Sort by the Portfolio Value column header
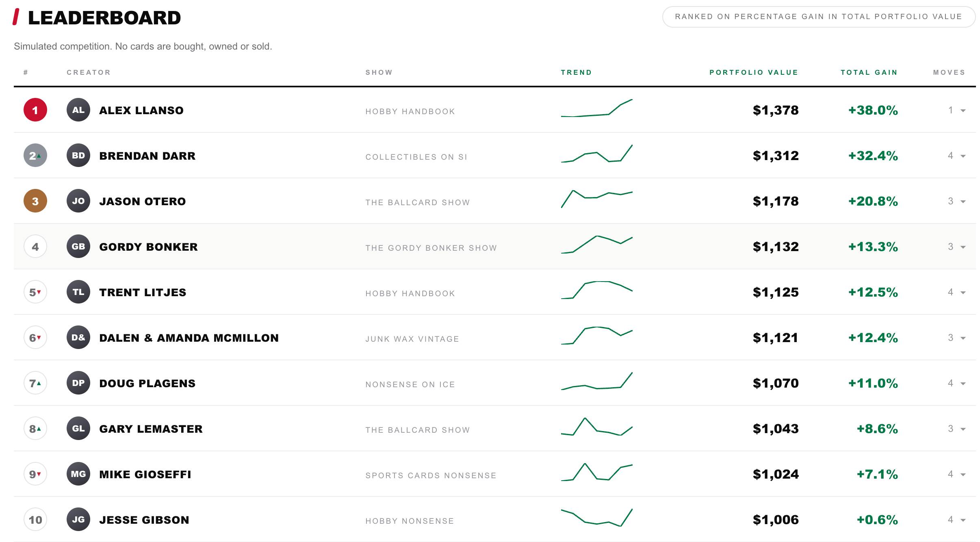Image resolution: width=980 pixels, height=542 pixels. point(754,72)
